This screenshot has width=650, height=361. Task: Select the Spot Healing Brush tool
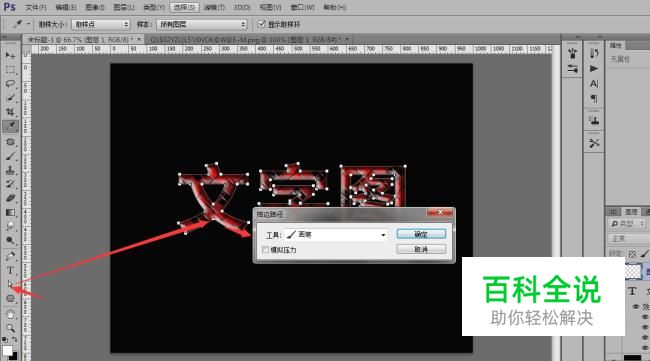pyautogui.click(x=10, y=142)
